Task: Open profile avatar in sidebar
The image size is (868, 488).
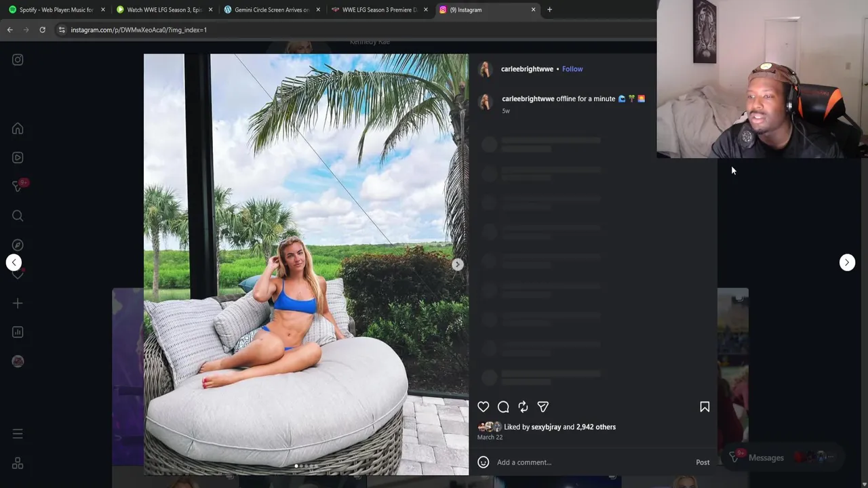Action: pos(18,361)
